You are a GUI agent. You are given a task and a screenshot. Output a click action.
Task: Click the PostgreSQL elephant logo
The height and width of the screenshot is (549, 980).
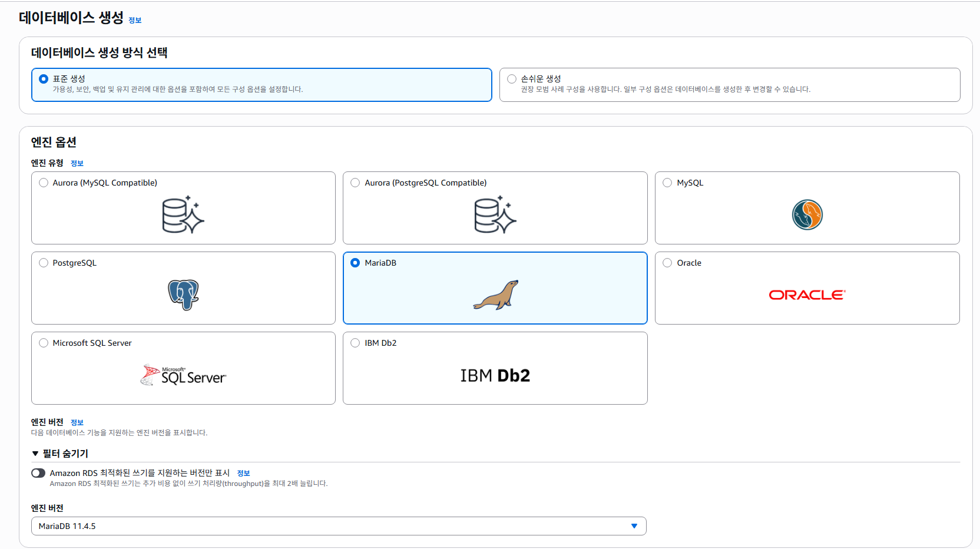click(x=183, y=295)
